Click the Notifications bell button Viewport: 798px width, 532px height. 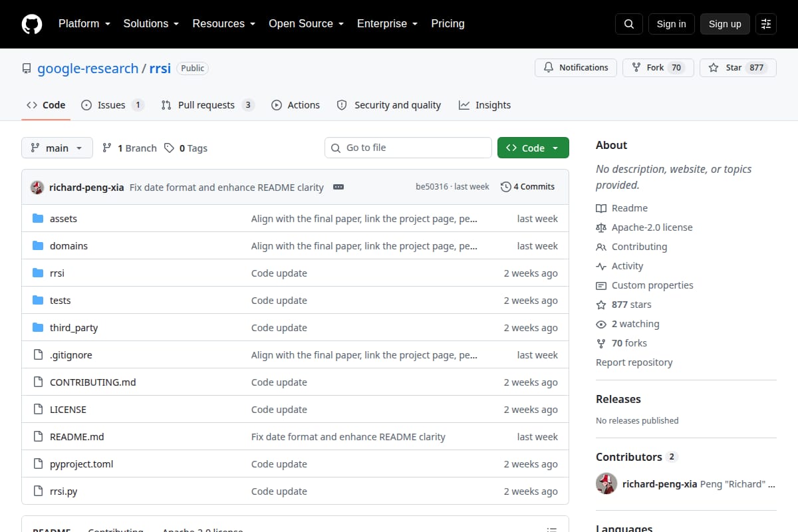pyautogui.click(x=576, y=68)
